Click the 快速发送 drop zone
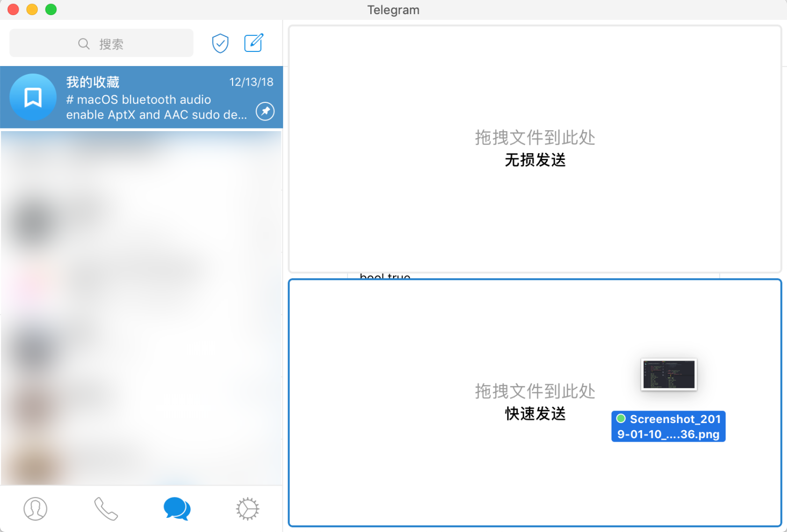The image size is (787, 532). (535, 403)
